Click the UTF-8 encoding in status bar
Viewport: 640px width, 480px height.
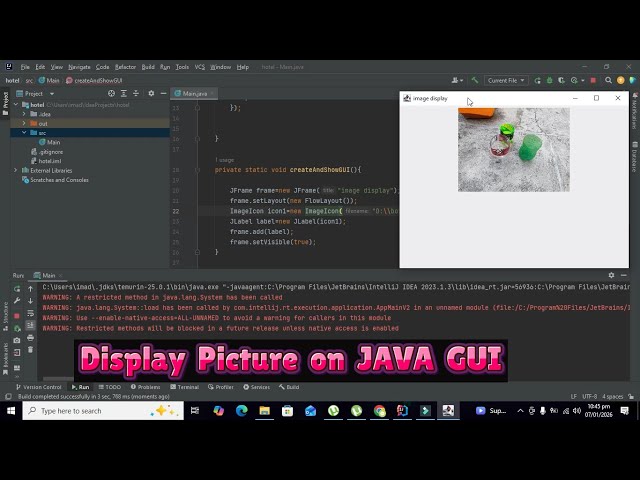point(589,397)
